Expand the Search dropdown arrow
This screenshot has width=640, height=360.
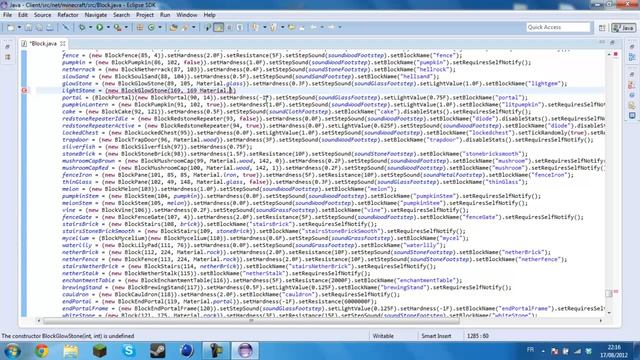[x=193, y=27]
